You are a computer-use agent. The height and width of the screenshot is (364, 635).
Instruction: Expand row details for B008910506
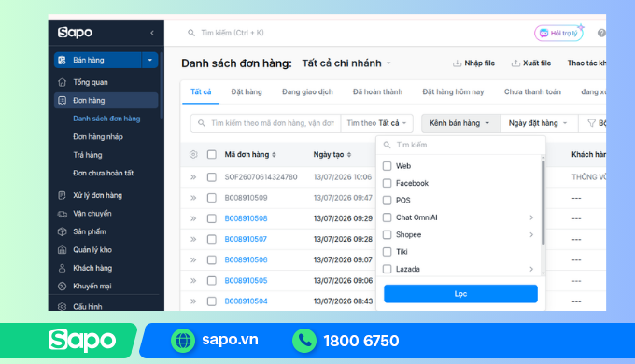pos(193,259)
